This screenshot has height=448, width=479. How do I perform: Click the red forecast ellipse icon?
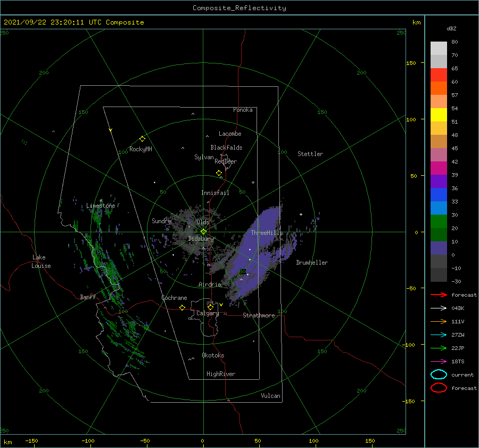(439, 388)
